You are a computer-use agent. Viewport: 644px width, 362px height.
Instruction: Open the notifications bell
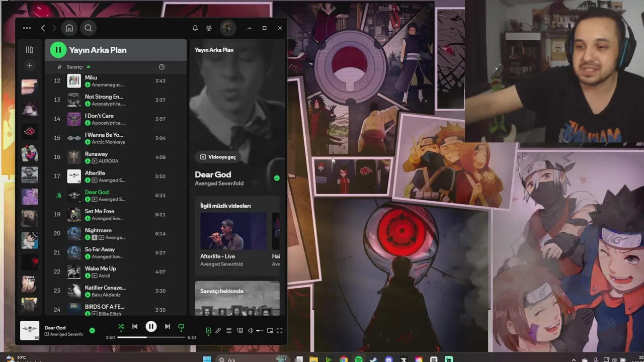(195, 28)
